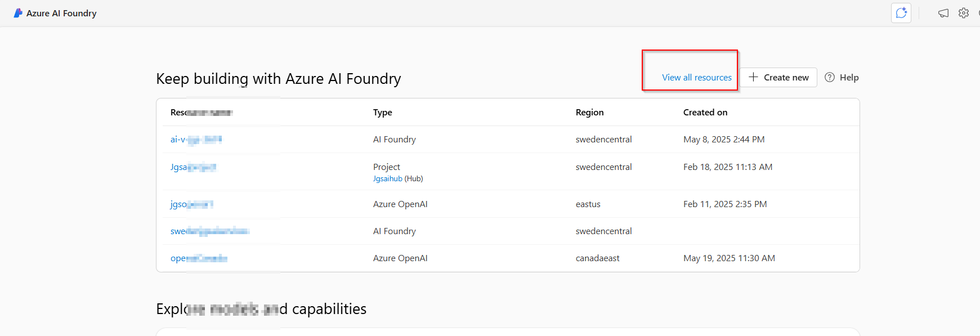Click Keep building with Azure AI Foundry heading
The height and width of the screenshot is (336, 980).
pos(279,79)
